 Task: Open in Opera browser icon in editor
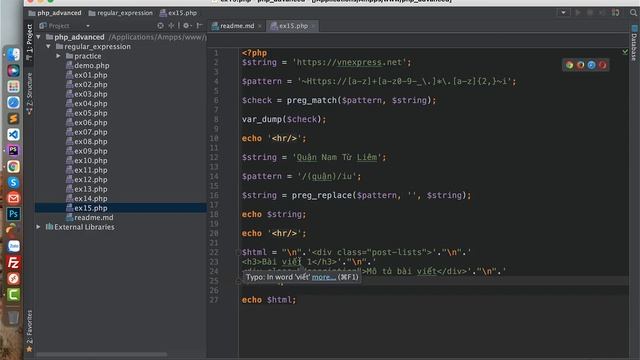(602, 65)
